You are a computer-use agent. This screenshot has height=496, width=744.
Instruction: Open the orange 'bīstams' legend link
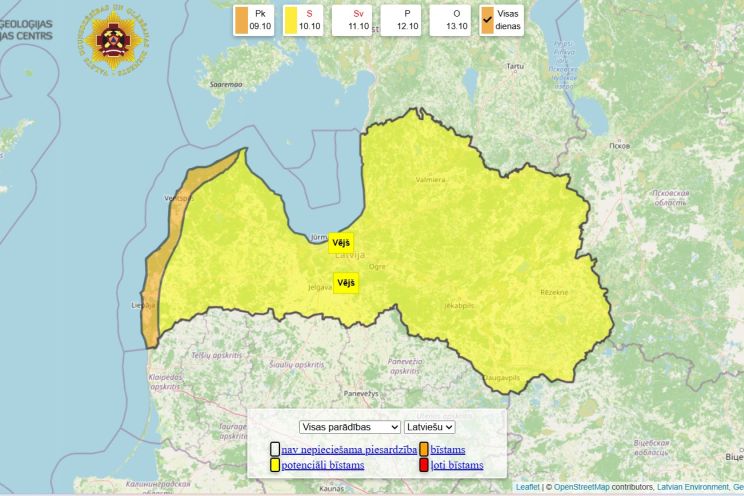[x=447, y=449]
